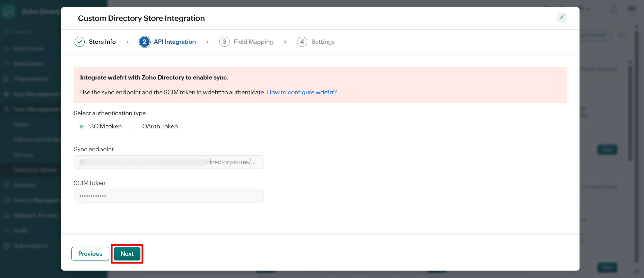Click the SCIM token field
This screenshot has width=644, height=278.
tap(168, 196)
